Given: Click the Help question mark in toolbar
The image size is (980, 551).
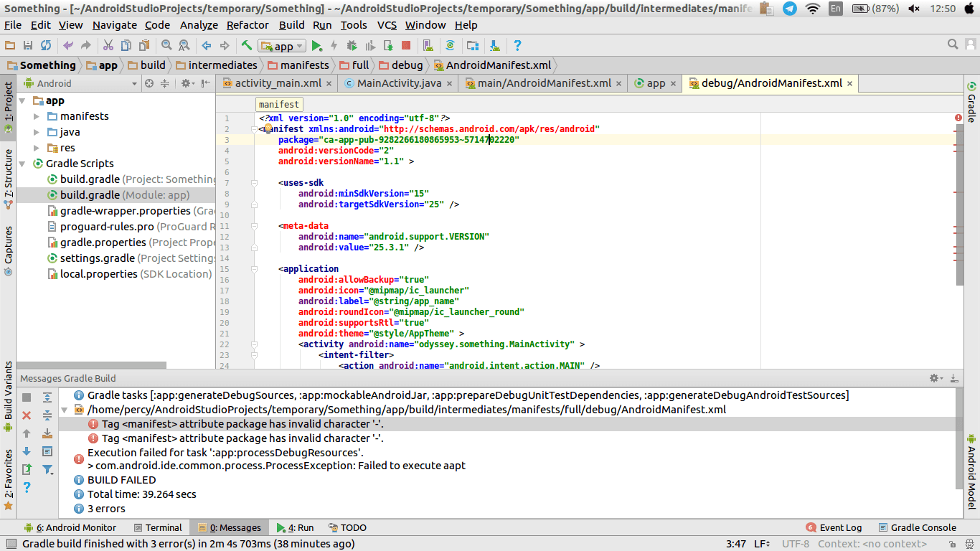Looking at the screenshot, I should click(517, 45).
